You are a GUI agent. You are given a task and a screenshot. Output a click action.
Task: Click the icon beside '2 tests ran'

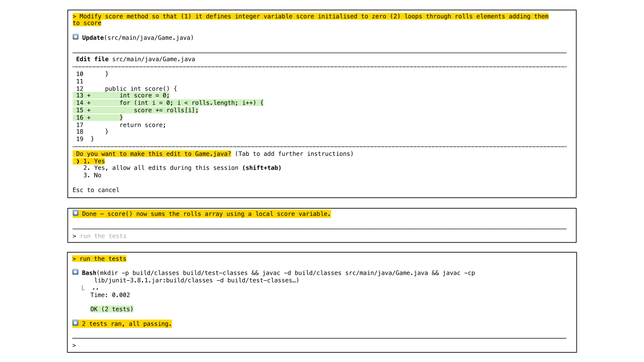coord(75,323)
